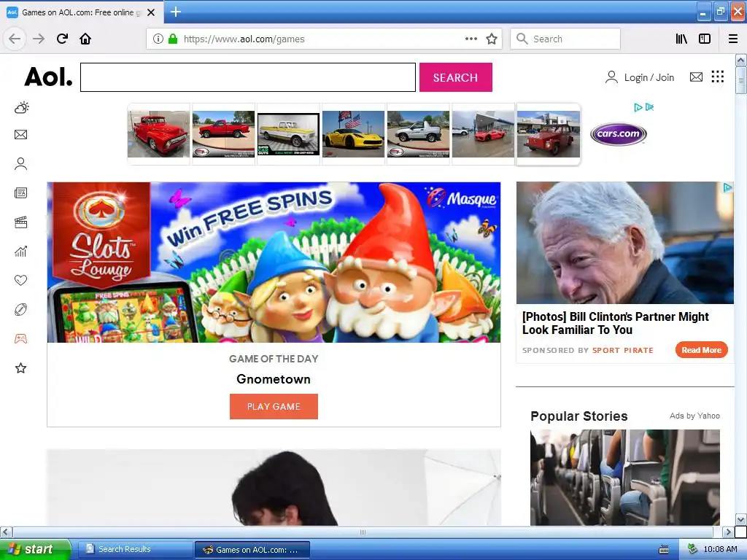Open the white and yellow pickup ad thumbnail
Viewport: 747px width, 560px height.
tap(288, 134)
